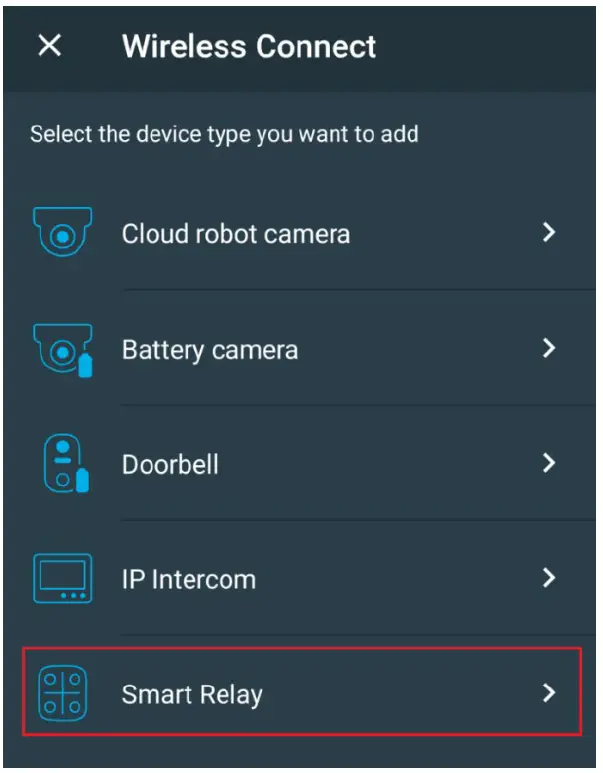Viewport: 603px width, 773px height.
Task: Choose the Smart Relay text entry
Action: (192, 695)
